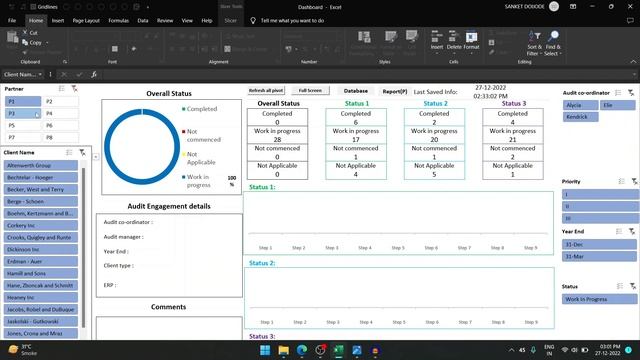Click the Insert Function fx icon

[94, 74]
